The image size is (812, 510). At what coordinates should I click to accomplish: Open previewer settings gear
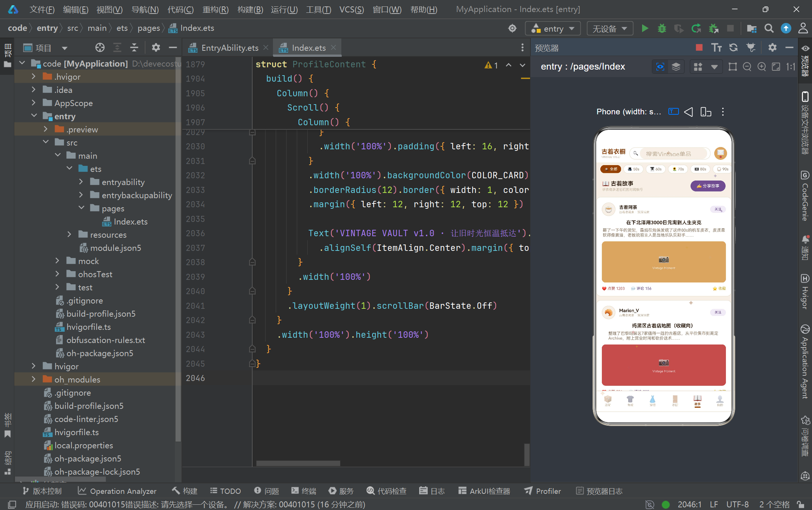click(772, 47)
